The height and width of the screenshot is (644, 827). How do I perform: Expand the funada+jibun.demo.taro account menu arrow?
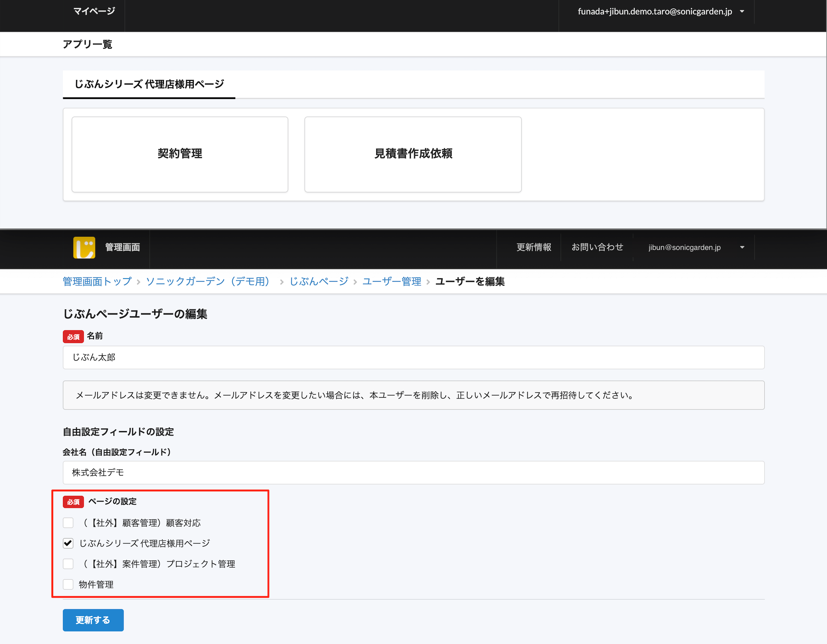tap(742, 12)
